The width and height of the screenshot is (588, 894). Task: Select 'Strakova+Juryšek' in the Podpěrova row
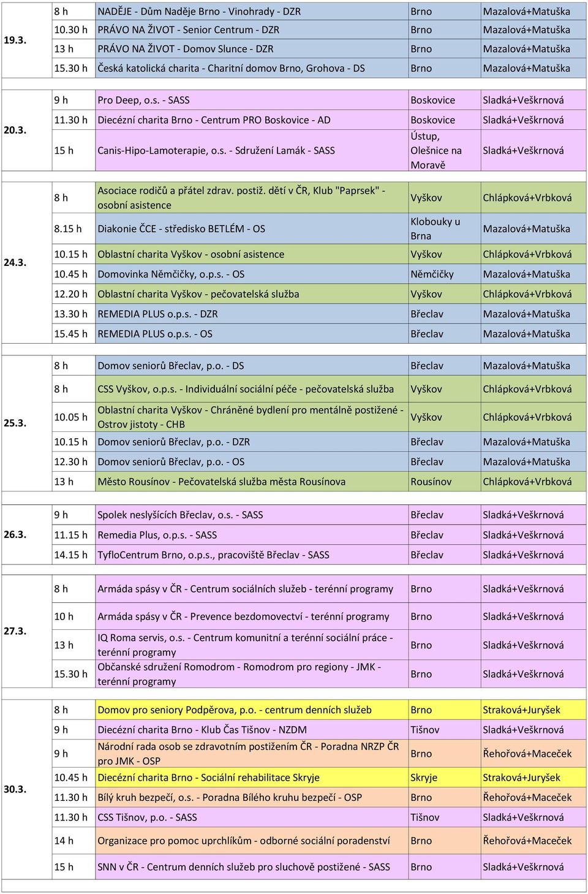(521, 710)
